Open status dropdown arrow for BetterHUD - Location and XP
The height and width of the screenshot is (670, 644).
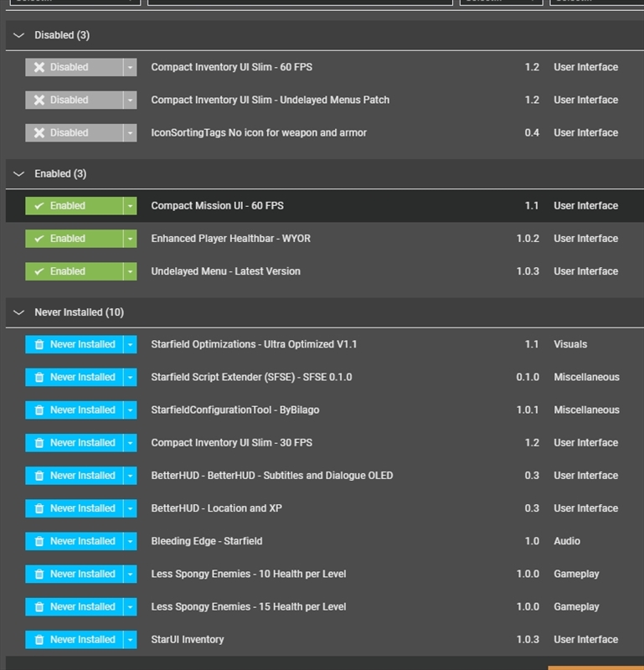click(130, 508)
